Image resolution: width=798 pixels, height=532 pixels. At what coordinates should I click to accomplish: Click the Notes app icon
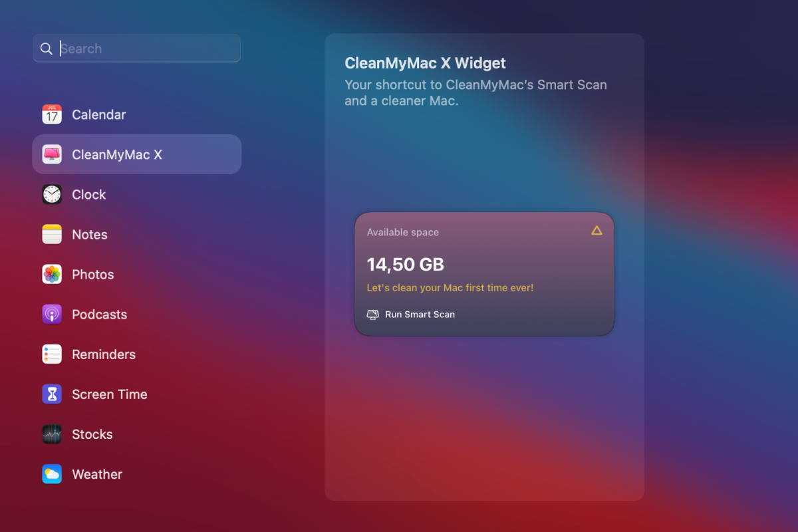(x=52, y=234)
